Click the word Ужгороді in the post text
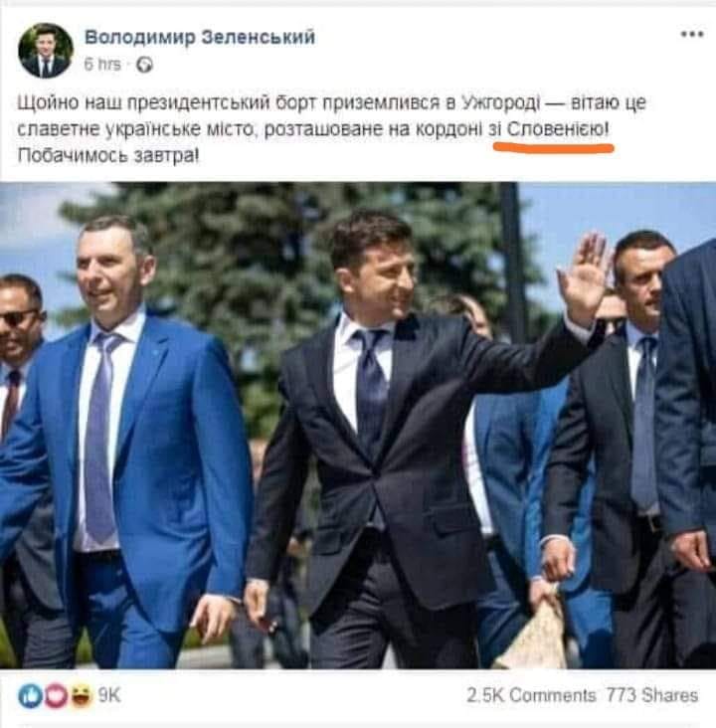 501,103
